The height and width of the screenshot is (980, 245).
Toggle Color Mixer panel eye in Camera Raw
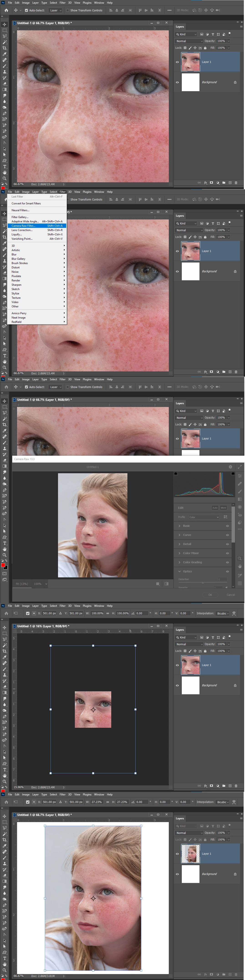pos(227,553)
